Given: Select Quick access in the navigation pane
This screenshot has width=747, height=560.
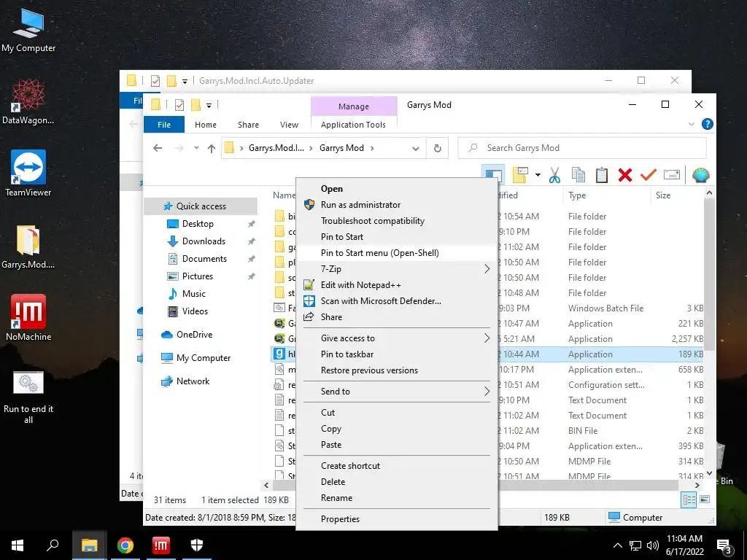Looking at the screenshot, I should click(x=201, y=206).
